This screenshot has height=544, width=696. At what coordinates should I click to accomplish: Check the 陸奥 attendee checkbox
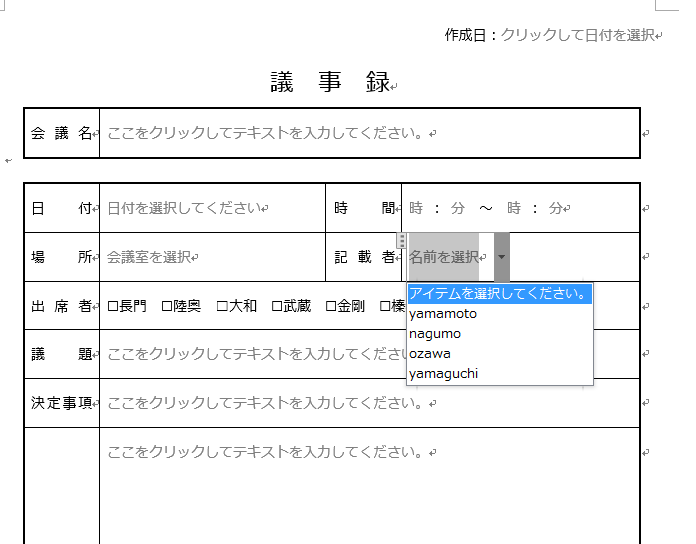167,306
